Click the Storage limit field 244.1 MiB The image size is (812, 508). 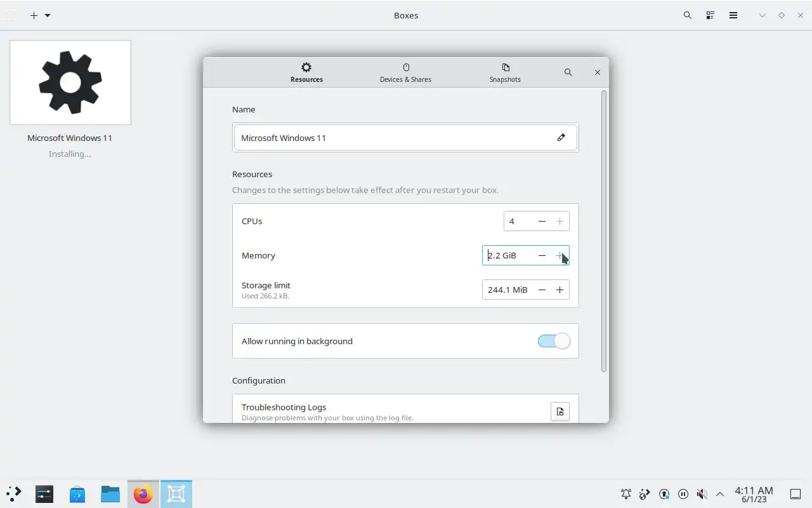click(x=507, y=290)
